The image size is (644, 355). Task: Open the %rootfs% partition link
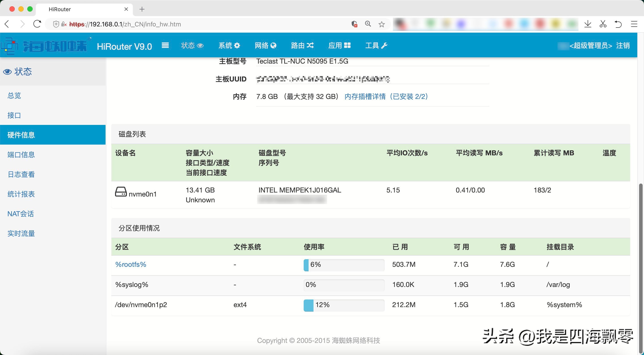tap(131, 264)
